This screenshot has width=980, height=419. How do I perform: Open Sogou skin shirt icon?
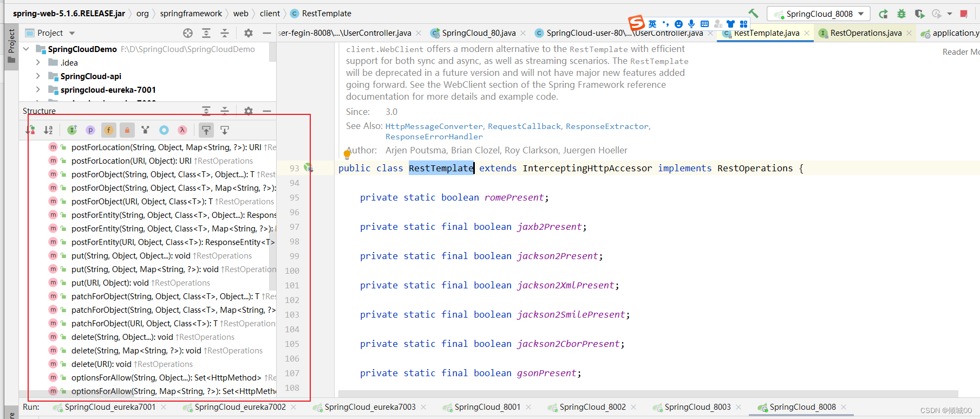[730, 24]
